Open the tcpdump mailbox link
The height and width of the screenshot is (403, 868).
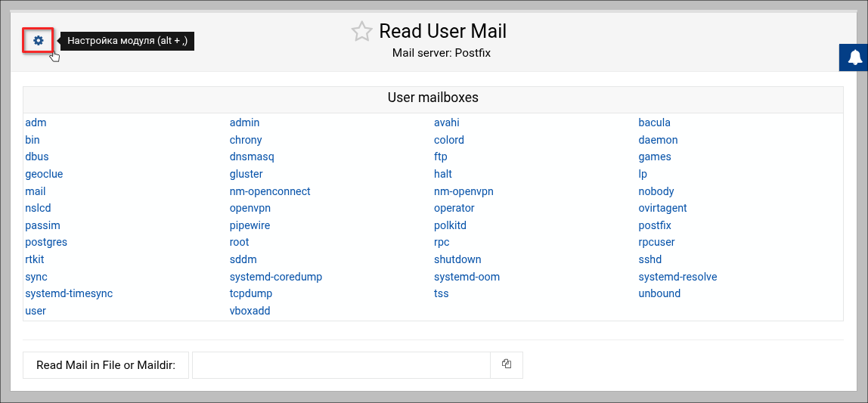point(251,293)
